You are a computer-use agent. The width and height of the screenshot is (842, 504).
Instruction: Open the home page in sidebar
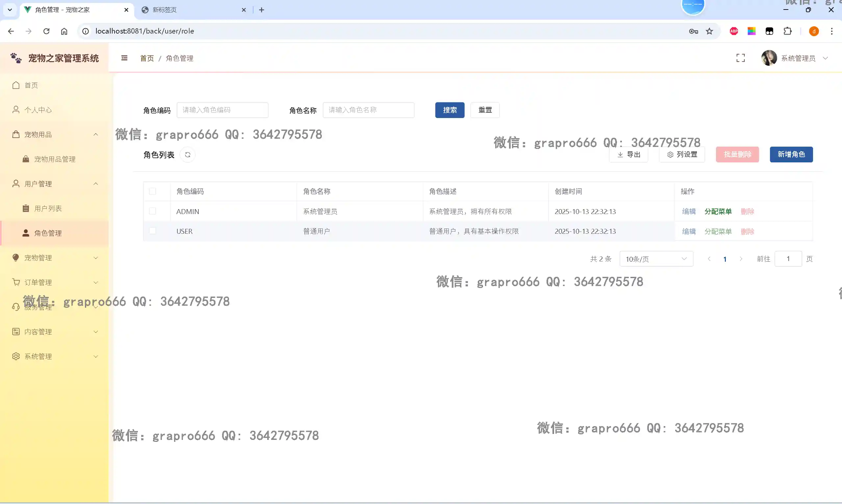point(31,85)
